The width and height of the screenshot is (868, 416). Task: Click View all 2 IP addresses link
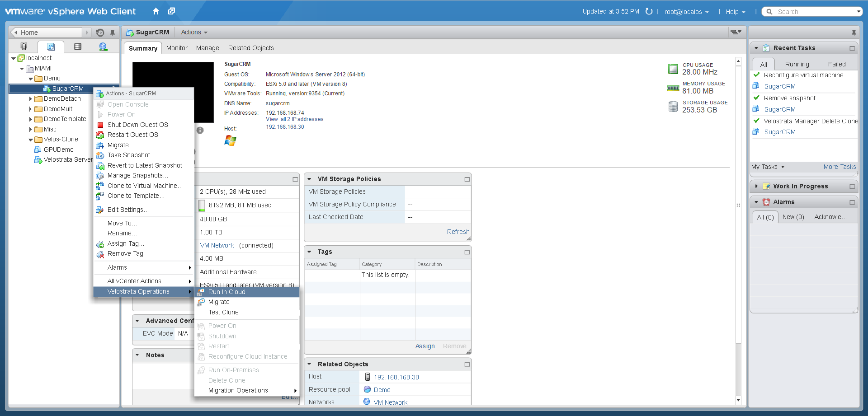coord(294,120)
